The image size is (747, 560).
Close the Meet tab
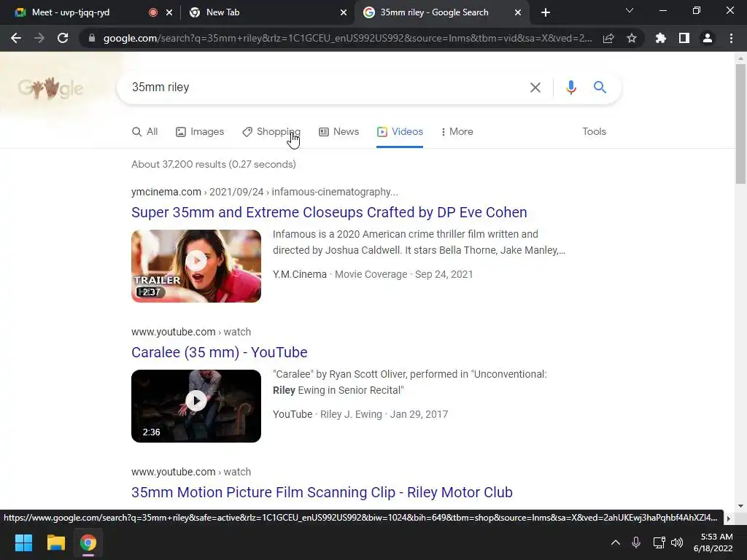coord(169,12)
